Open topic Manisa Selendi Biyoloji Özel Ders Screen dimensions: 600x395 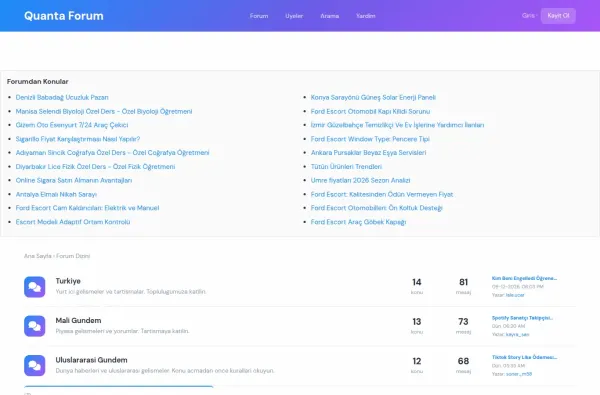tap(104, 111)
